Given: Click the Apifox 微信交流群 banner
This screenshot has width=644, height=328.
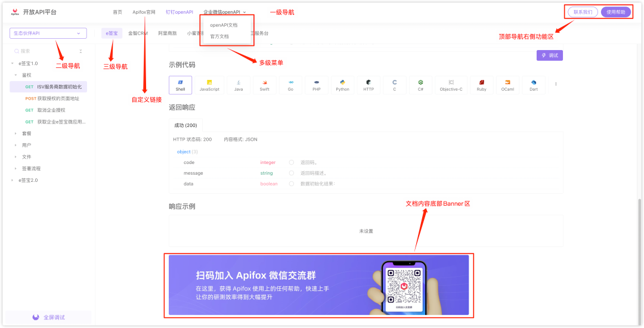Looking at the screenshot, I should coord(318,285).
